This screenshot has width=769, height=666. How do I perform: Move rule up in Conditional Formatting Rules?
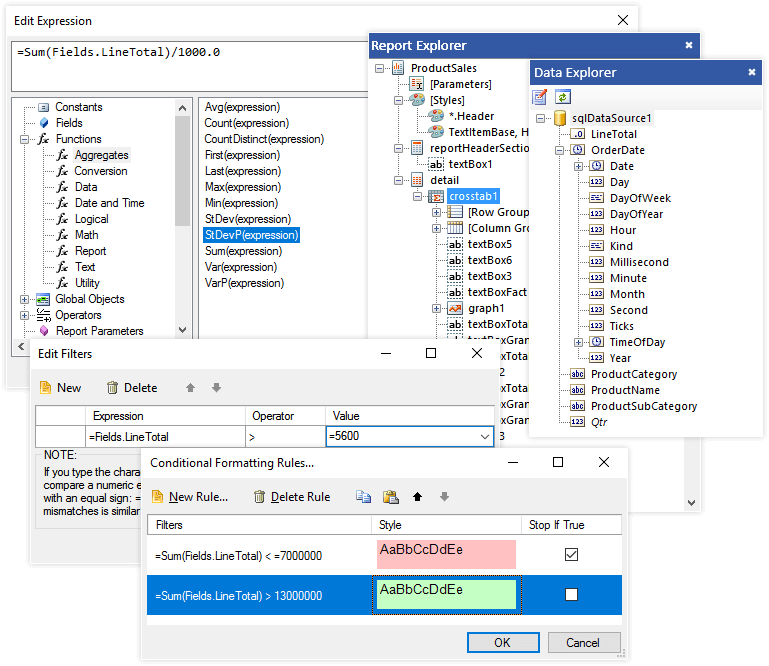(x=417, y=497)
